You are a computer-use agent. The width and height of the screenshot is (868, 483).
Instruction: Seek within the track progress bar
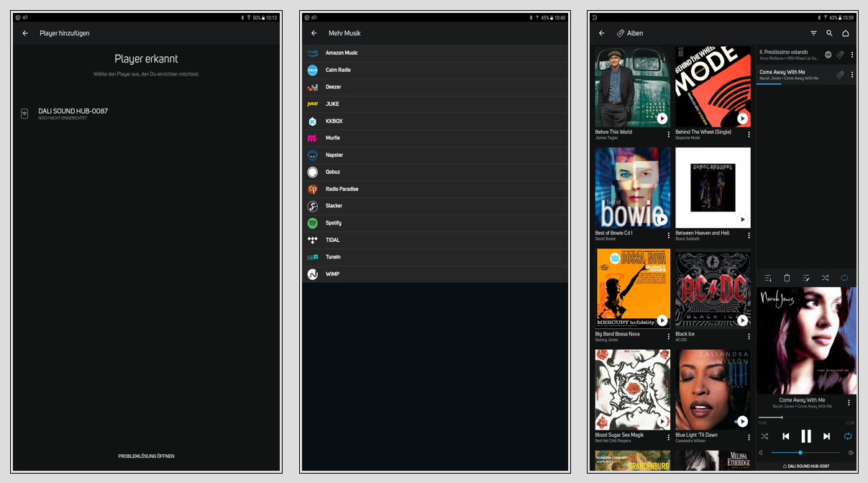pos(806,417)
